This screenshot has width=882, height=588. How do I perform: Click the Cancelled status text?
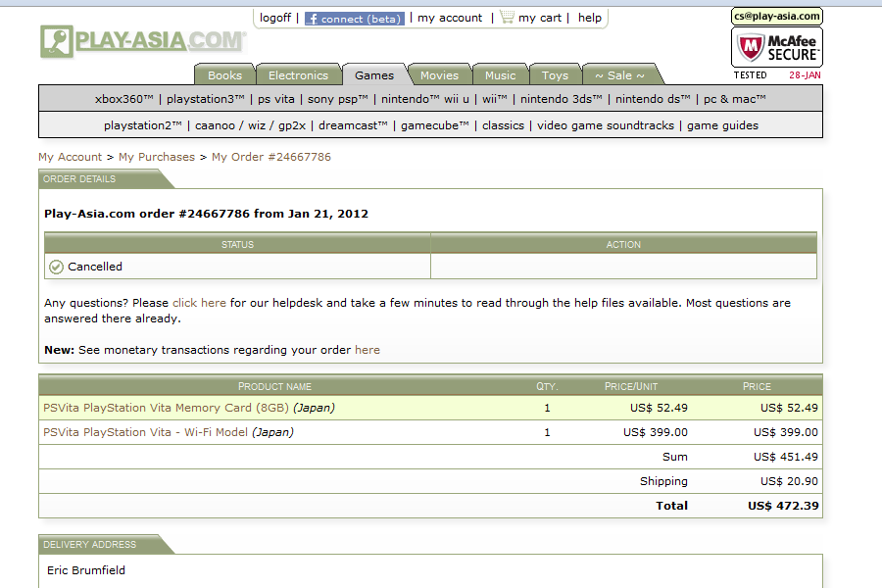click(x=94, y=267)
